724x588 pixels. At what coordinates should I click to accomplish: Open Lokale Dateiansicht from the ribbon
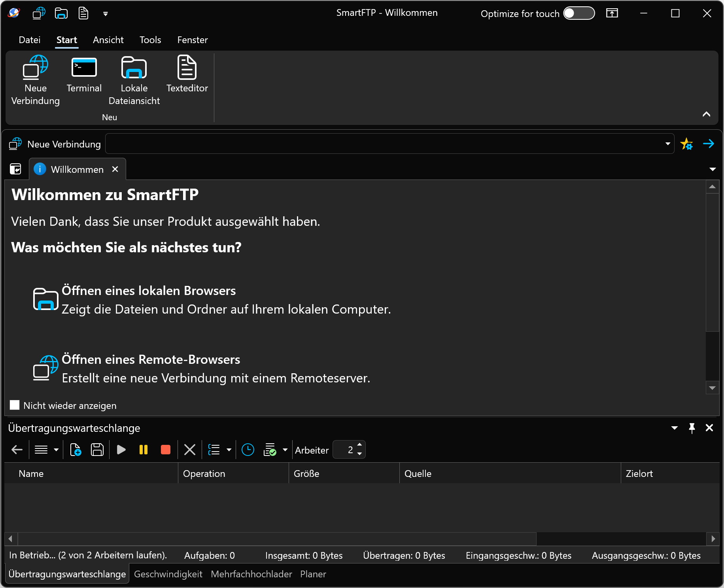(134, 80)
